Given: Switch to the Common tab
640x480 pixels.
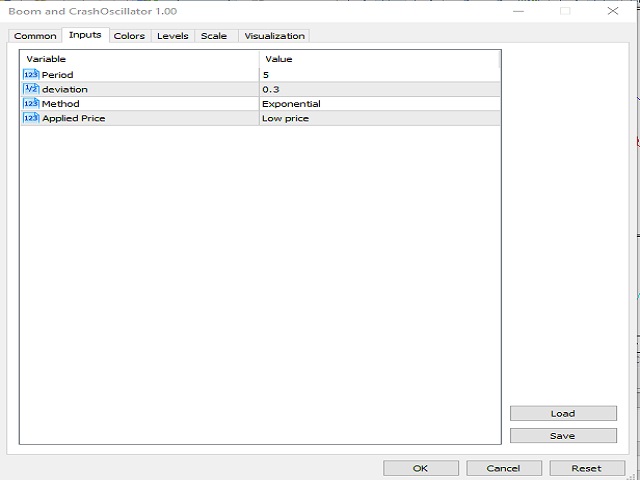Looking at the screenshot, I should 35,36.
